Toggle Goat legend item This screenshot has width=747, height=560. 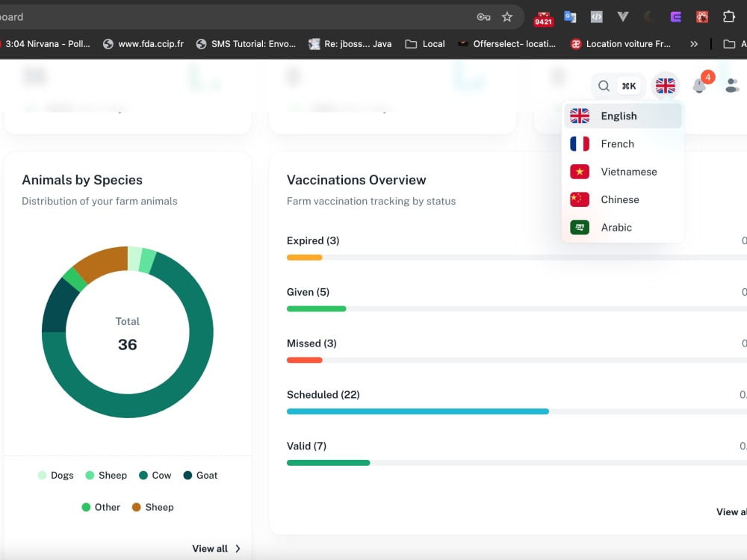tap(200, 475)
